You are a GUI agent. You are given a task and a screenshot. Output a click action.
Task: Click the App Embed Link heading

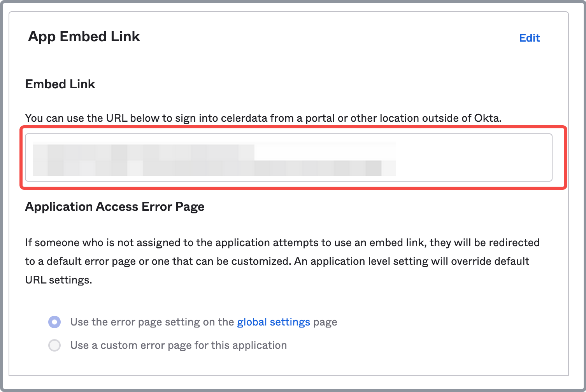pyautogui.click(x=84, y=36)
